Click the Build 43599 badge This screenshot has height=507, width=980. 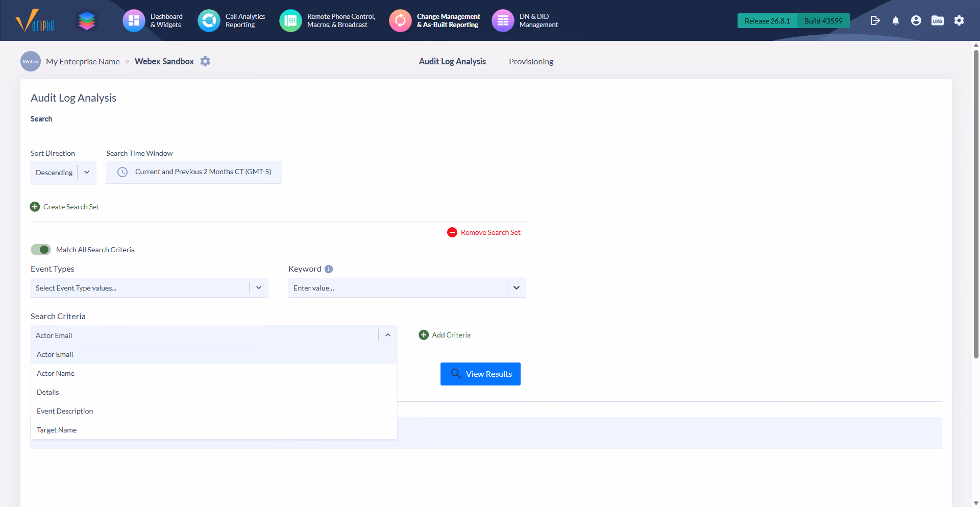click(x=823, y=21)
